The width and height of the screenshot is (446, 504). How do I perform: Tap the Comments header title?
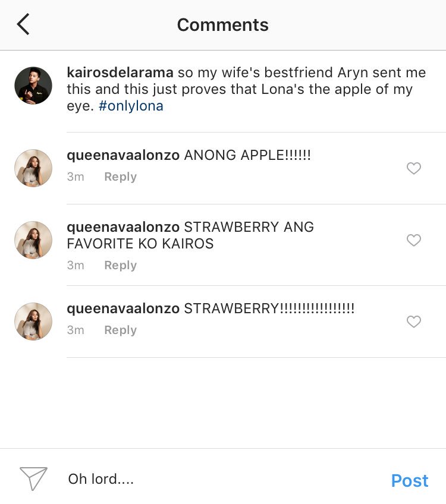point(223,25)
